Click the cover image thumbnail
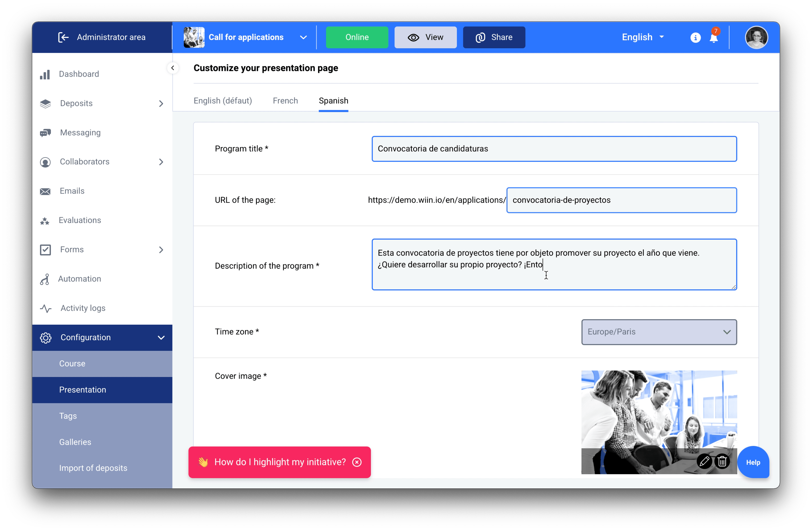 [659, 422]
